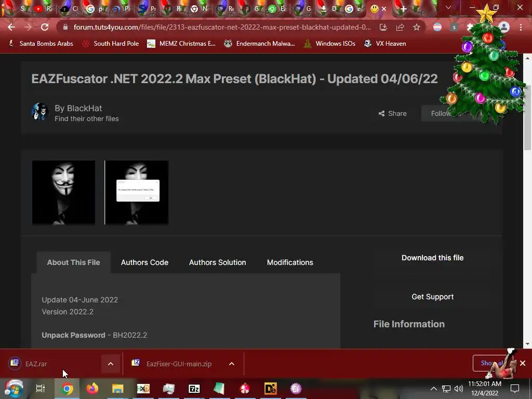Click the address bar URL field
This screenshot has width=532, height=399.
[222, 27]
